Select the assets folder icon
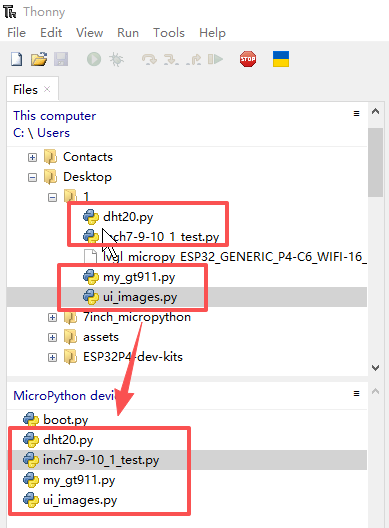The image size is (389, 528). pos(70,337)
